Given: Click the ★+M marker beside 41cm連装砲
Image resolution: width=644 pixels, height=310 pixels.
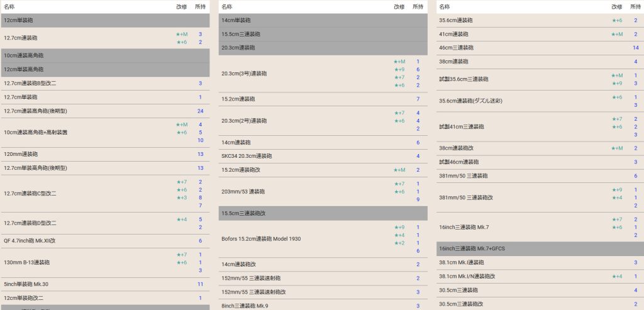Looking at the screenshot, I should click(616, 34).
